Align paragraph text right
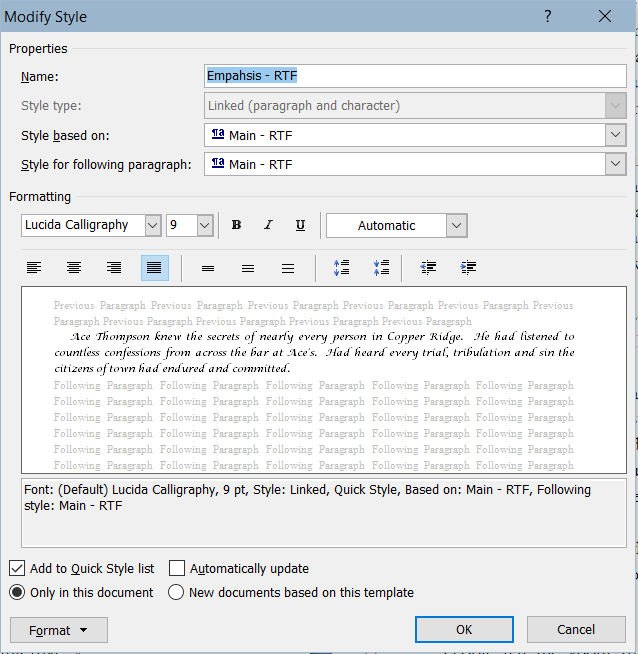Viewport: 638px width, 654px height. pyautogui.click(x=114, y=267)
